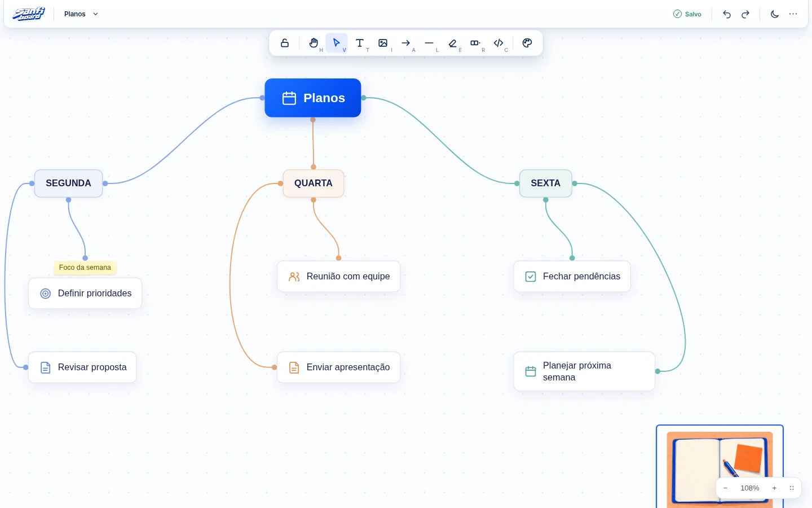Select the Rectangle shape tool
Image resolution: width=812 pixels, height=508 pixels.
[475, 43]
